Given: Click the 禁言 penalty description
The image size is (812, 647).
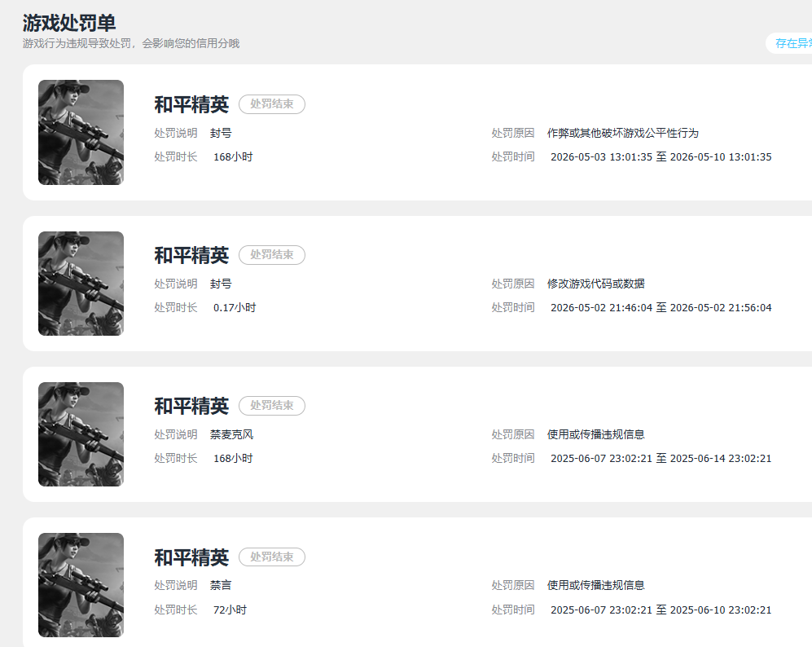Looking at the screenshot, I should [x=221, y=585].
